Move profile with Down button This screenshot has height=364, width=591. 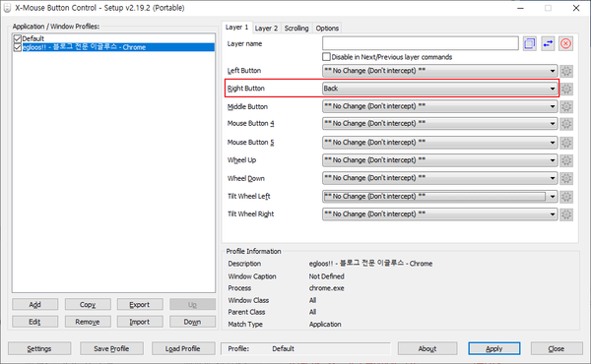192,322
